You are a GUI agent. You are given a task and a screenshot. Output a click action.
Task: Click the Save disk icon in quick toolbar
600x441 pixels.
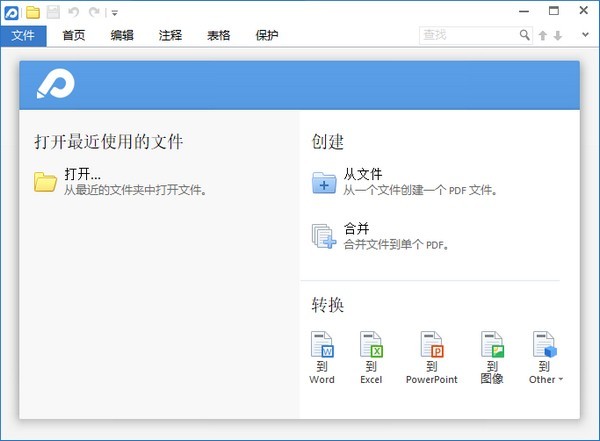(x=53, y=12)
